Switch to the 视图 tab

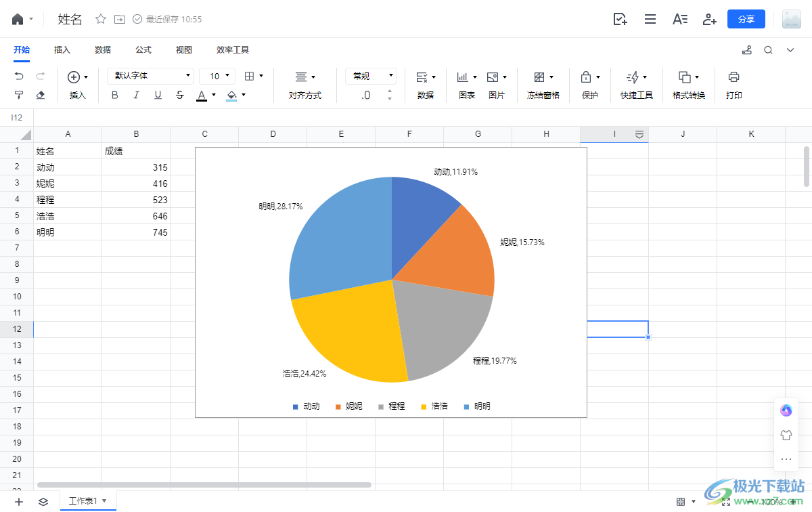(184, 50)
